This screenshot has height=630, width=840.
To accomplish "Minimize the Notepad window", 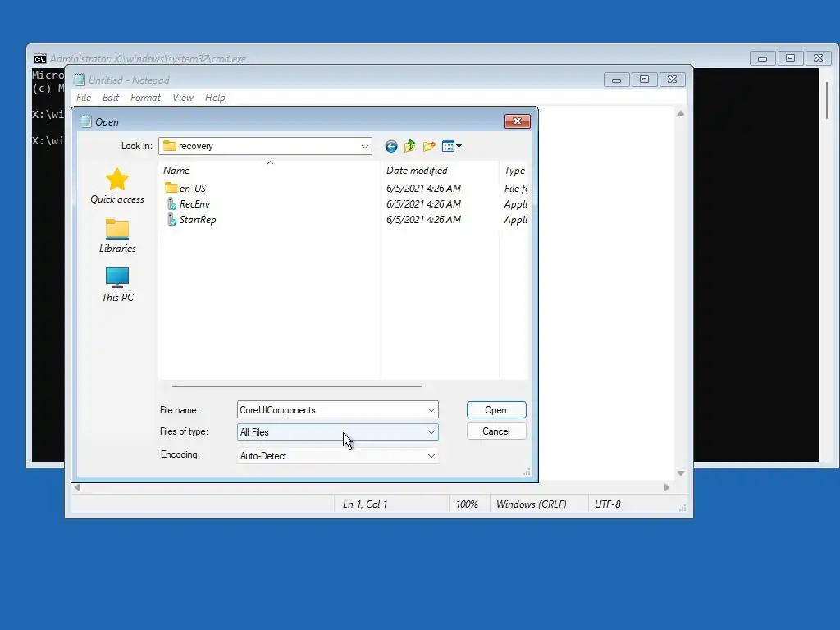I will click(617, 80).
